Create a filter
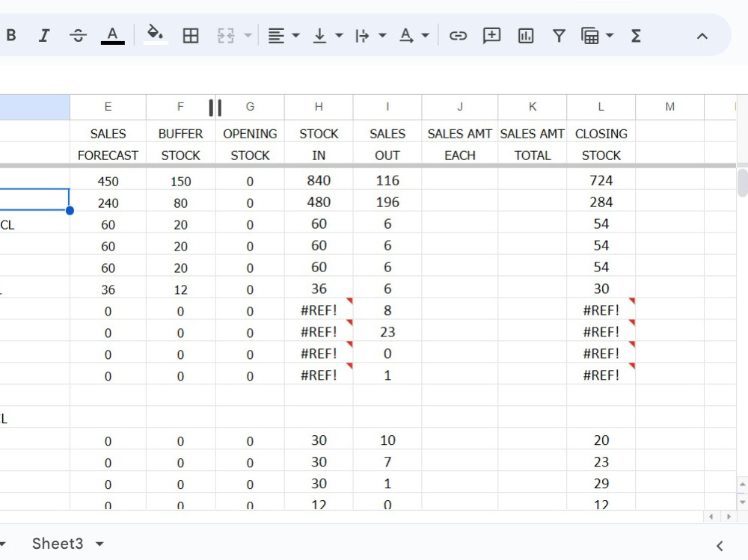 [559, 36]
